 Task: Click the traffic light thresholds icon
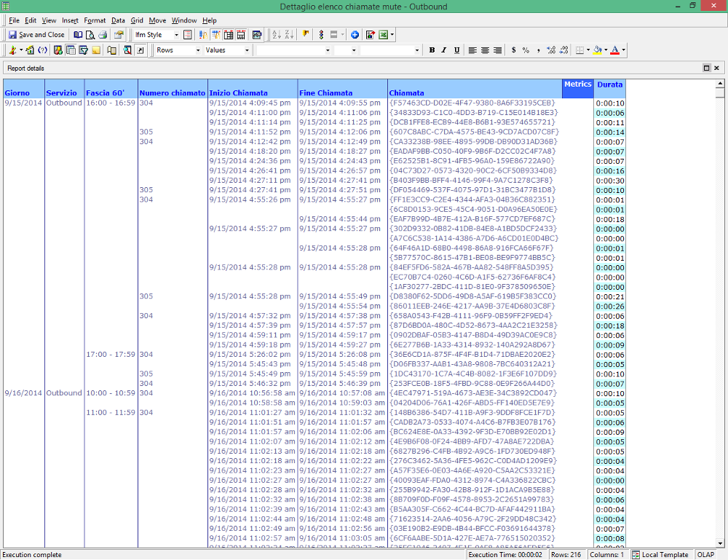(x=321, y=35)
